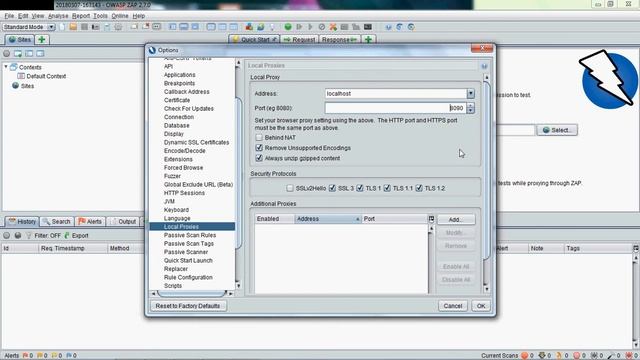Screen dimensions: 640x360
Task: Open the Analyse menu
Action: (58, 16)
